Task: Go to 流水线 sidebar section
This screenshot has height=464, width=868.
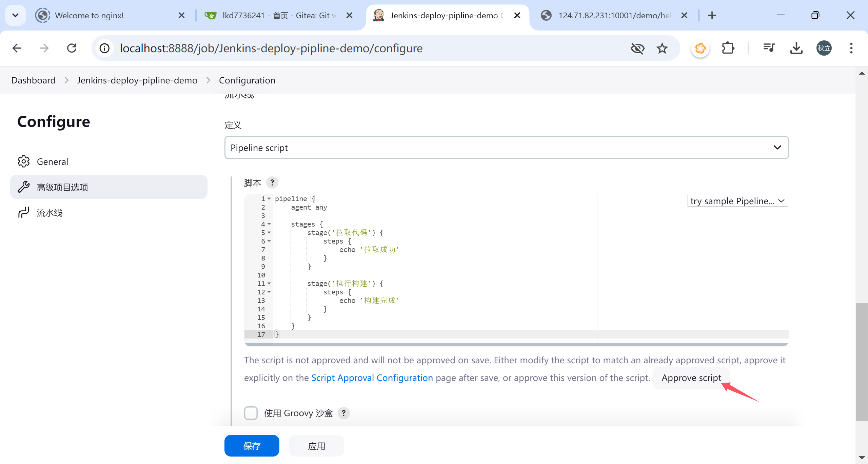Action: 50,213
